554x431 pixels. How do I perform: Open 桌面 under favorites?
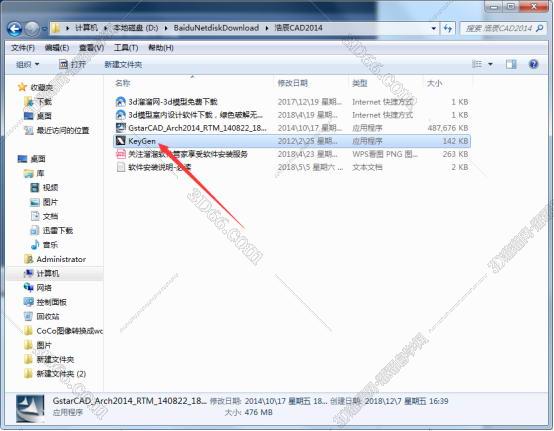tap(38, 116)
